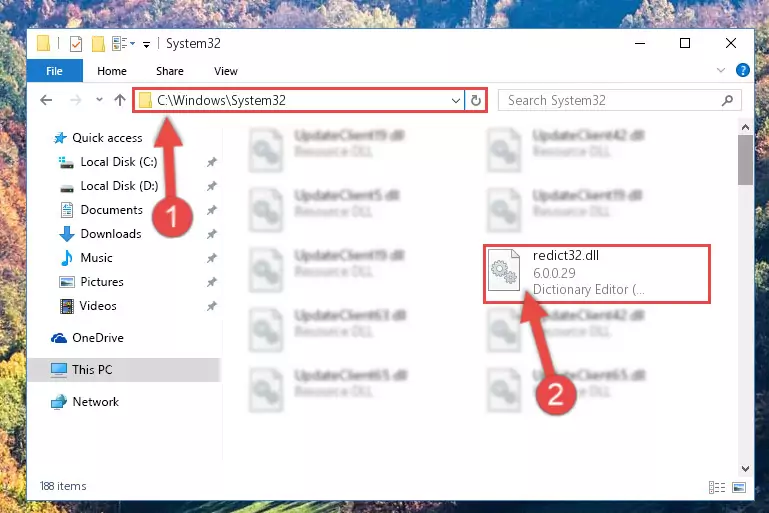Screen dimensions: 769x513
Task: Click the Quick access star icon
Action: 60,138
